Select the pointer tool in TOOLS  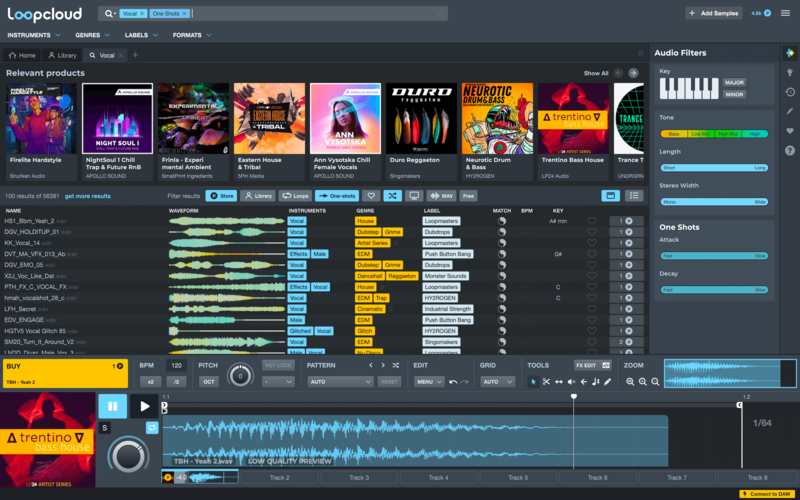pyautogui.click(x=534, y=382)
